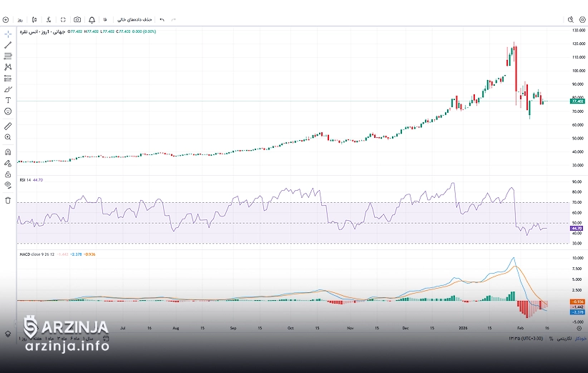Take a chart snapshot with camera icon
The height and width of the screenshot is (373, 588).
pos(77,19)
